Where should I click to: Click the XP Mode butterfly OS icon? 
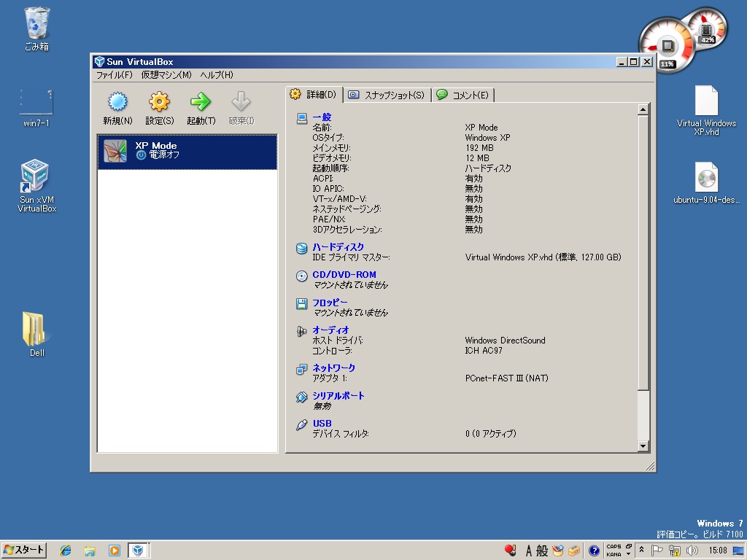[x=115, y=152]
